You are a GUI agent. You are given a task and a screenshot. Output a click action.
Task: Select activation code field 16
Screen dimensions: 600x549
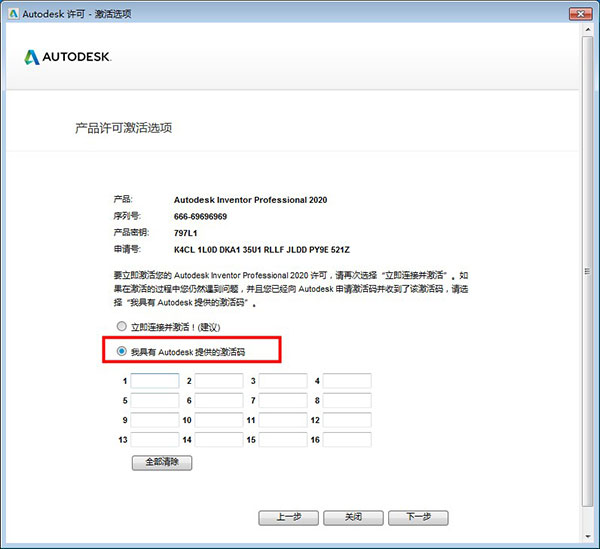(x=347, y=439)
